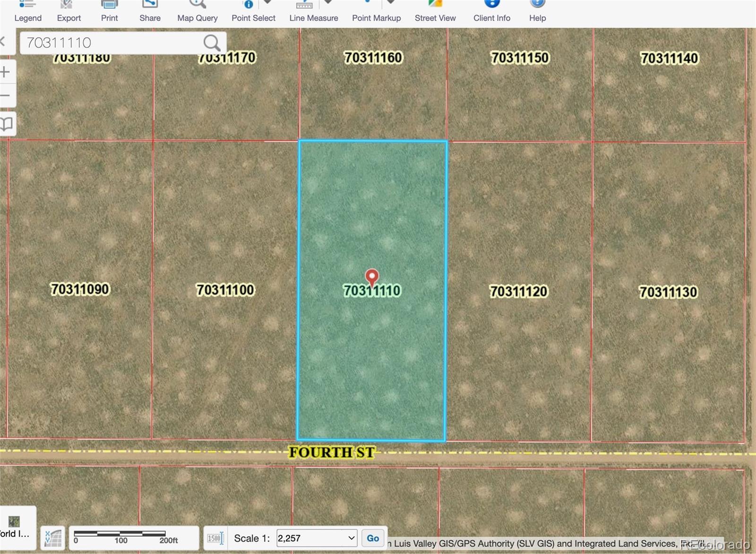The image size is (756, 554).
Task: Expand the Line Measure dropdown arrow
Action: click(328, 3)
